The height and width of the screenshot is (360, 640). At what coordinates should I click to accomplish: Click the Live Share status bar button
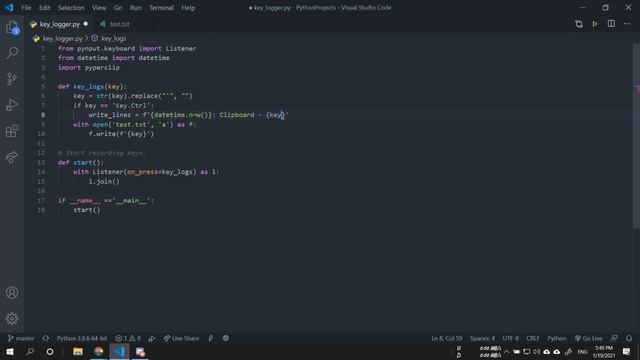[181, 338]
